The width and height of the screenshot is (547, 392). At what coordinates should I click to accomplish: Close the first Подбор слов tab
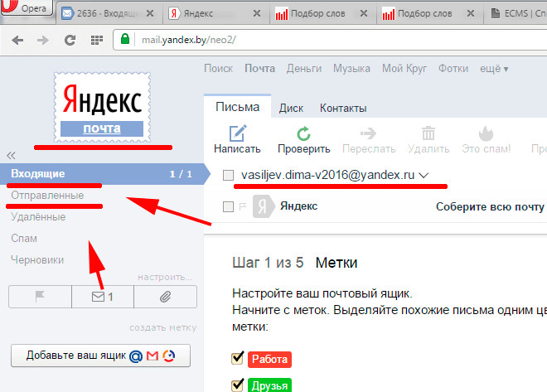tap(364, 13)
